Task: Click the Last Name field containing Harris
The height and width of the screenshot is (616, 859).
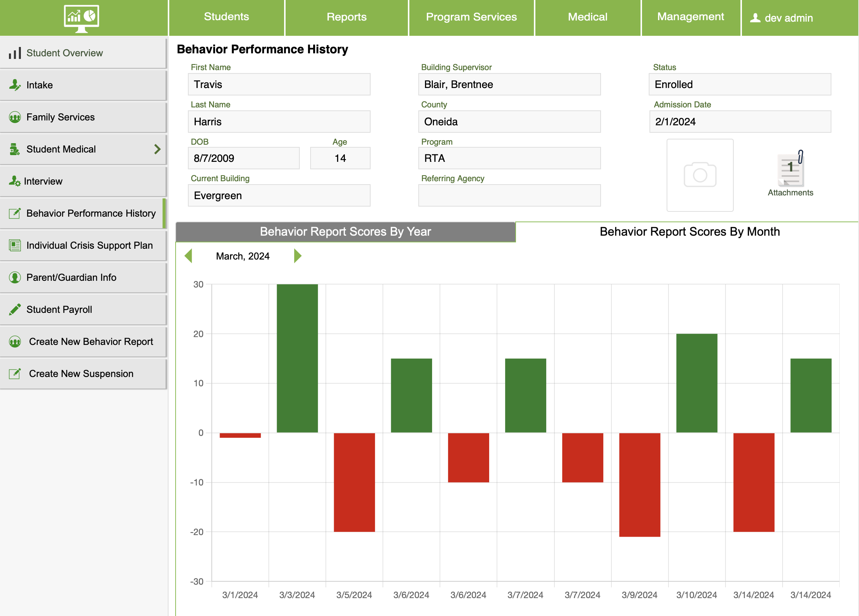Action: tap(279, 122)
